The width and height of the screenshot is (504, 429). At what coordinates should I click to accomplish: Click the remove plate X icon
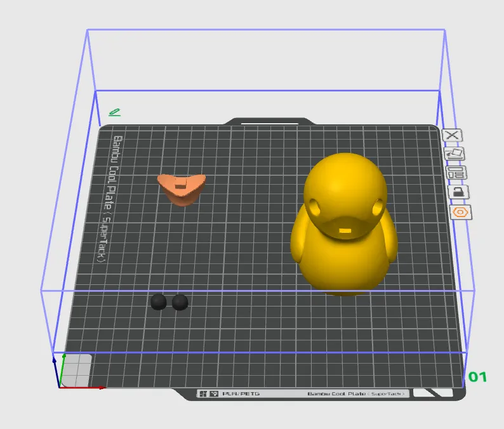click(452, 135)
